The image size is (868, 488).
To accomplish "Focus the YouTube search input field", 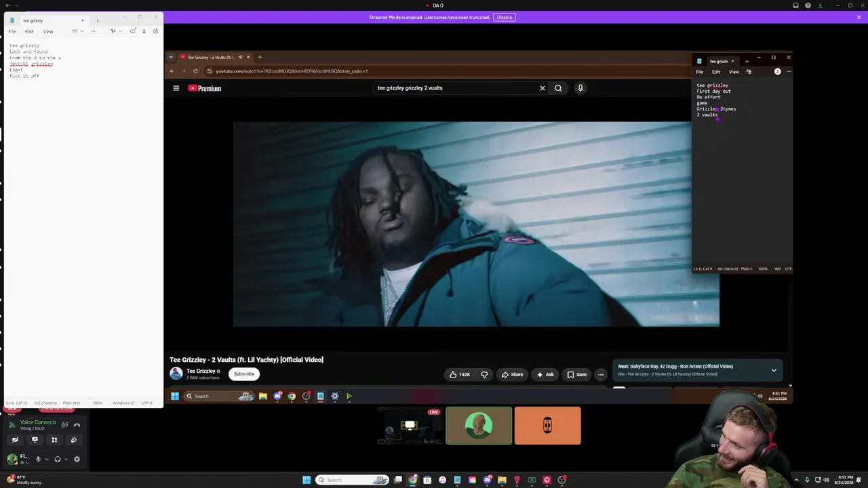I will point(456,88).
